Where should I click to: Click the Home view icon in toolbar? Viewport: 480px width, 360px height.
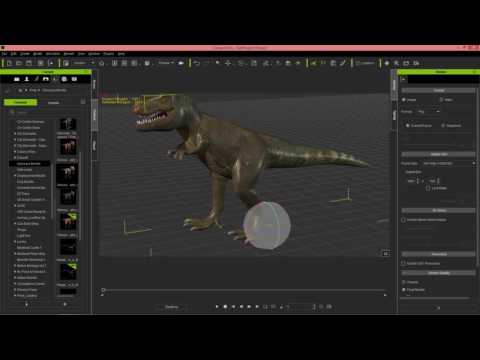click(102, 63)
